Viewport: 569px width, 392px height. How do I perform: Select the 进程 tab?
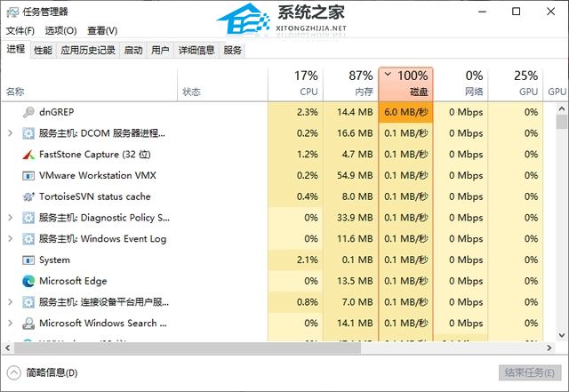coord(16,49)
